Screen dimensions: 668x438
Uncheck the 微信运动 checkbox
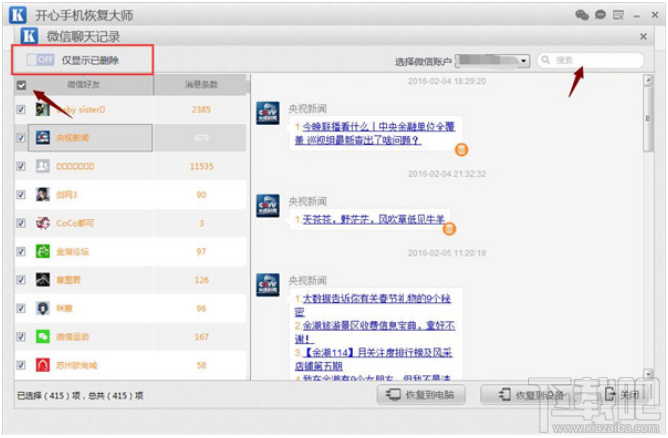[21, 337]
